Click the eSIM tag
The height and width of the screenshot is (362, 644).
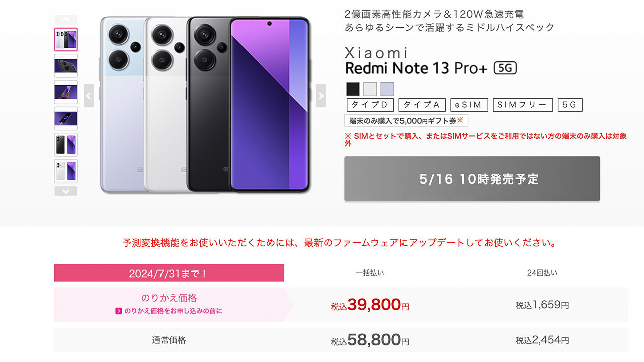coord(469,105)
